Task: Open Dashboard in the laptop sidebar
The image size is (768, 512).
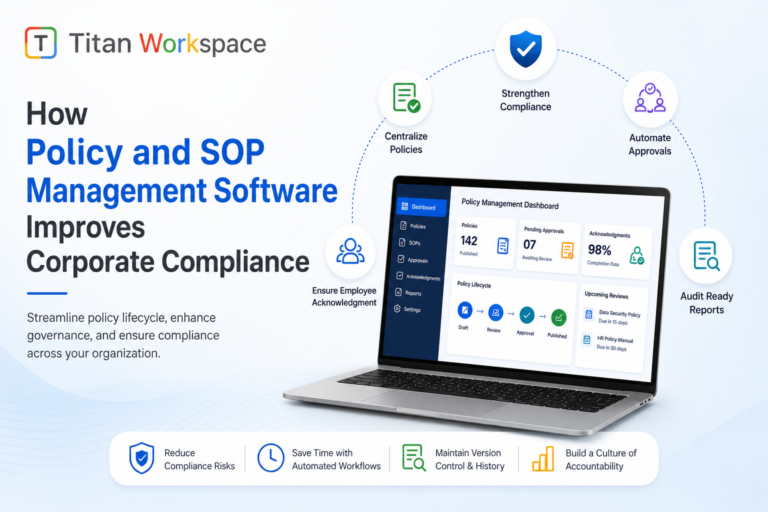Action: [x=422, y=207]
